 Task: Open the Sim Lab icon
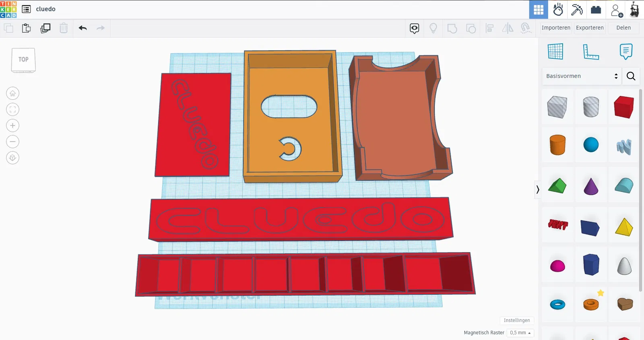click(558, 9)
